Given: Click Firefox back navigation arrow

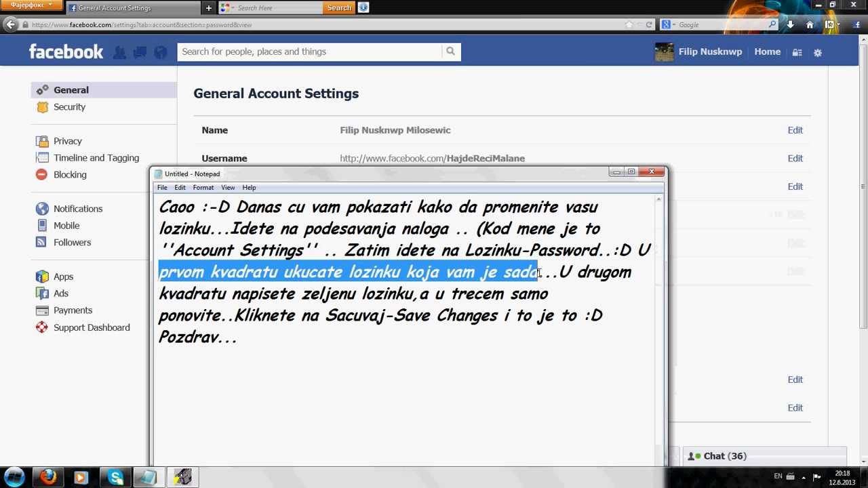Looking at the screenshot, I should click(x=9, y=24).
